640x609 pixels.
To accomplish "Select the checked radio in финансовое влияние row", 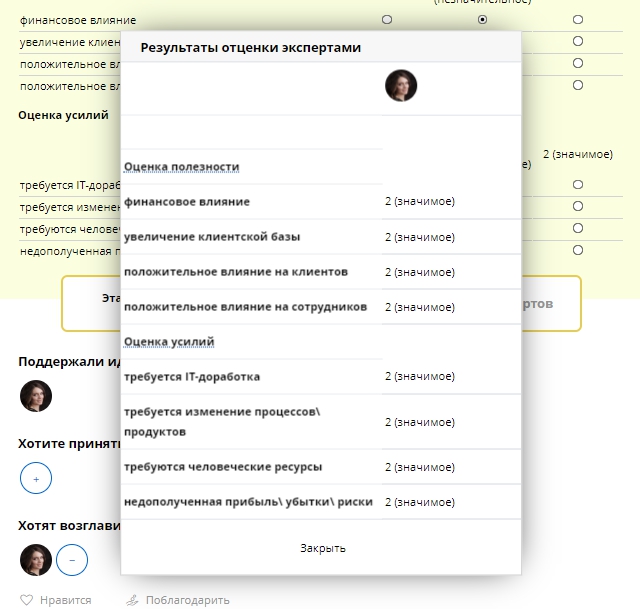I will 482,20.
